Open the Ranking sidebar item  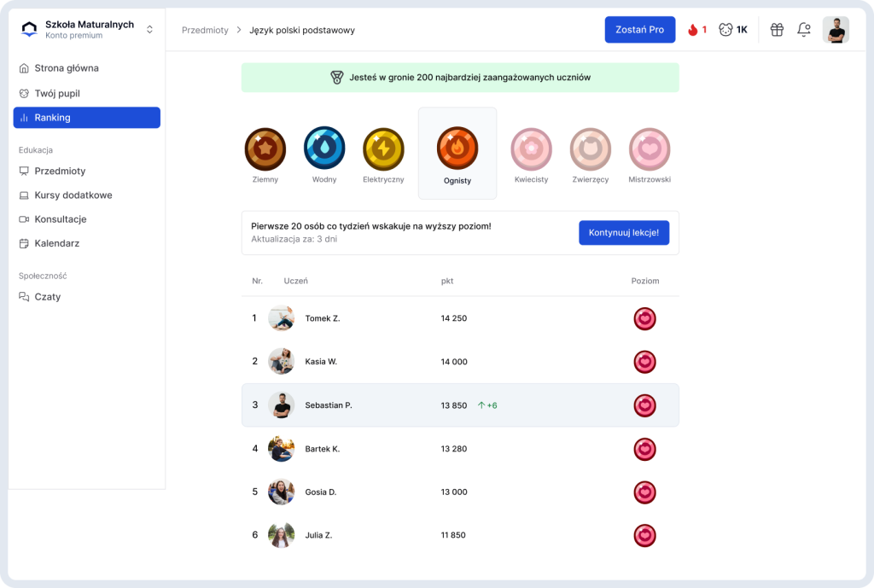(87, 118)
